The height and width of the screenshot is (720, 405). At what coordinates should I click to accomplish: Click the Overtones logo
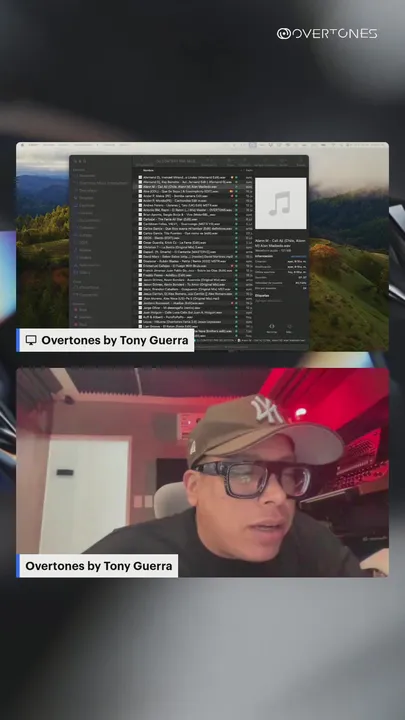click(327, 34)
